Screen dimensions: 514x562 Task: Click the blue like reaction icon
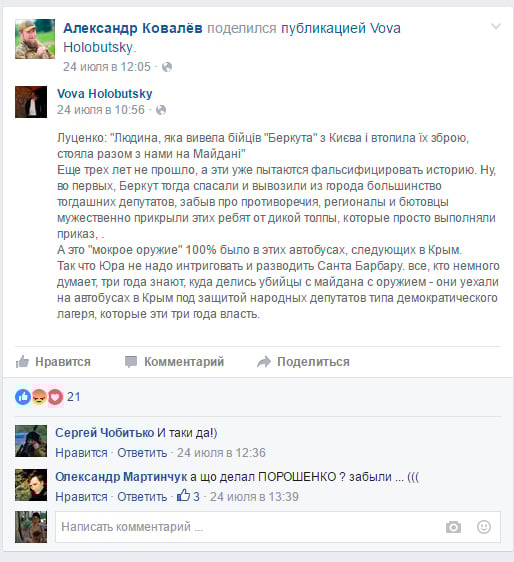tap(23, 397)
